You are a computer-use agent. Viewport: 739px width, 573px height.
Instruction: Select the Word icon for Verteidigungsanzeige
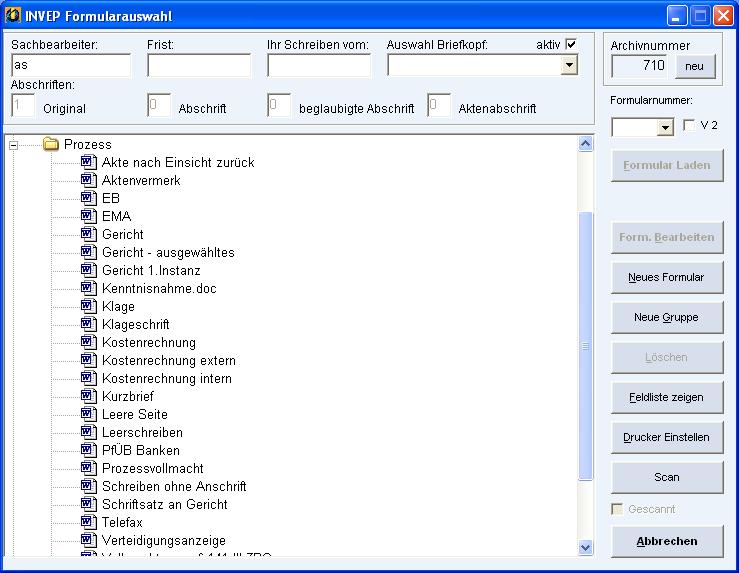(x=89, y=540)
